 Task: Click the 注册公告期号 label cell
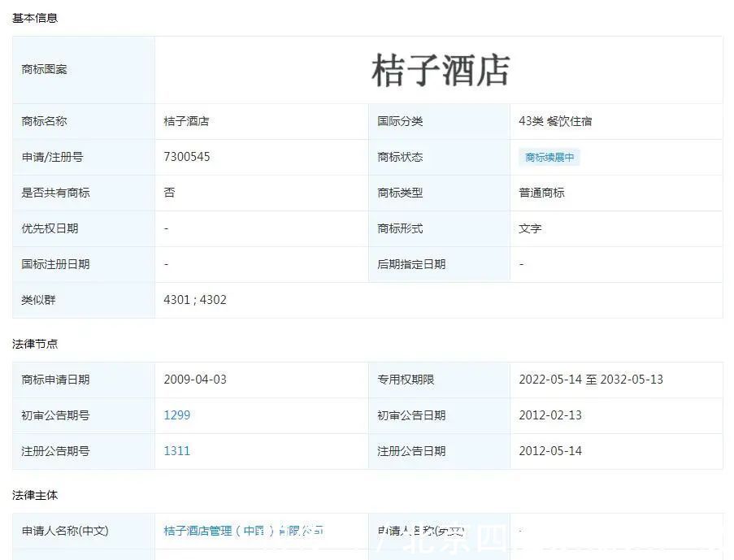click(x=84, y=451)
